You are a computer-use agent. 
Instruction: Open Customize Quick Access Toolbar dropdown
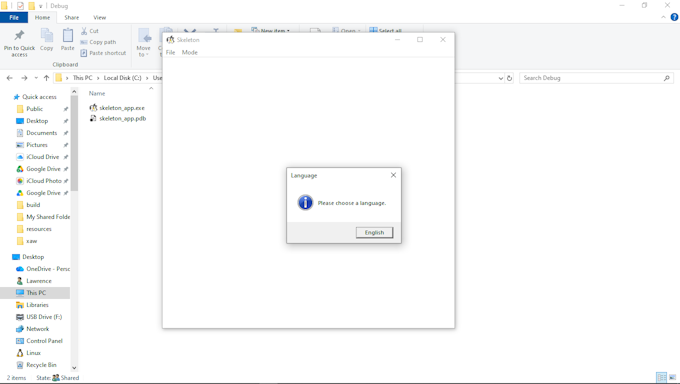(x=41, y=6)
